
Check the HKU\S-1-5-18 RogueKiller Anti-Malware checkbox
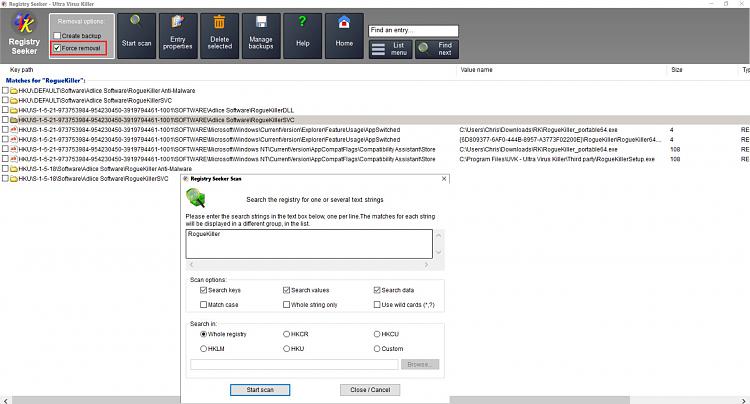(5, 168)
